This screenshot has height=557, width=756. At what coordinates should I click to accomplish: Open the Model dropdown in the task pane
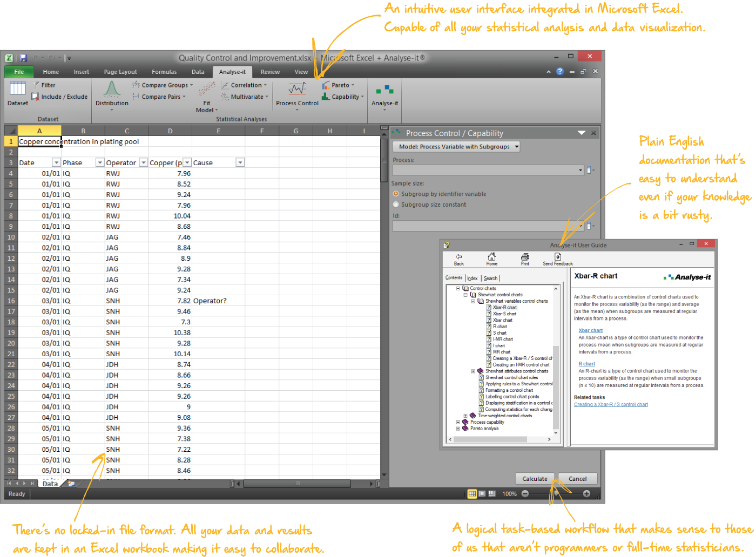pos(456,147)
